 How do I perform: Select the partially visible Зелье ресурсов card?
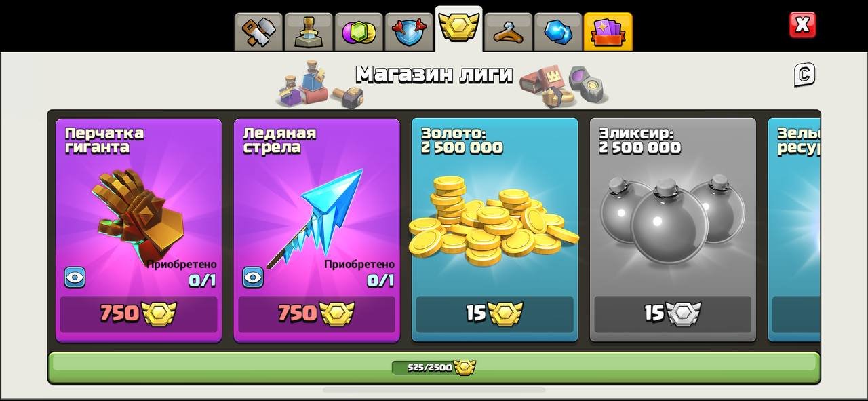[794, 230]
